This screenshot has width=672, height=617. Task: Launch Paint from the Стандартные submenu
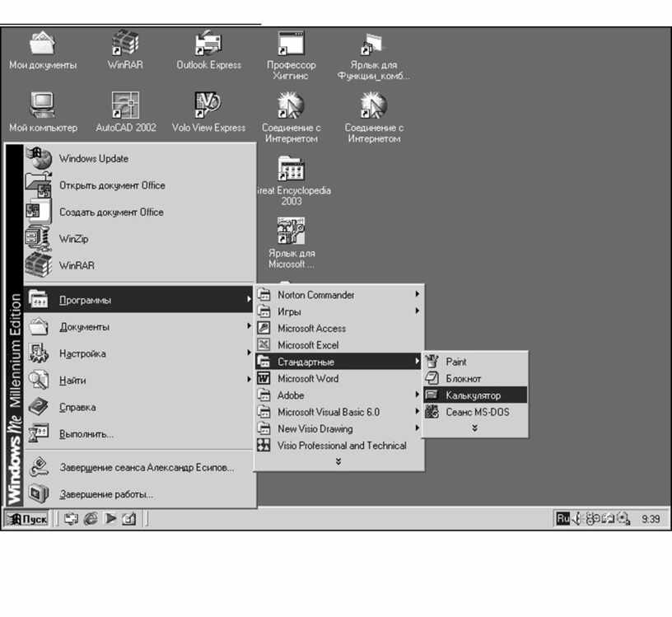(x=475, y=362)
